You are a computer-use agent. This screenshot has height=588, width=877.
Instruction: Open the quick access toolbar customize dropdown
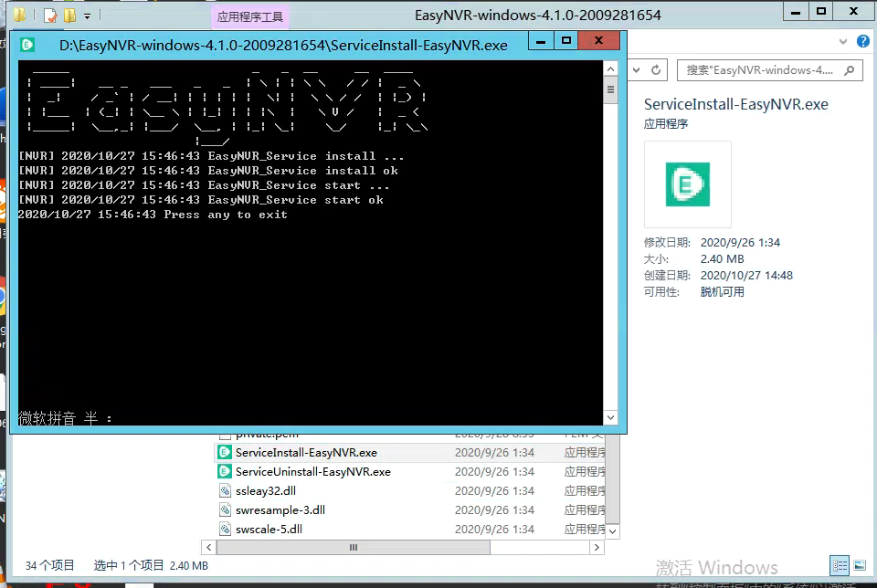point(88,16)
